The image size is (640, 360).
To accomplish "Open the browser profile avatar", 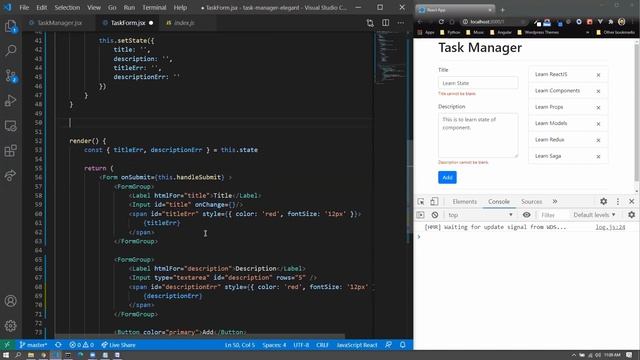I will (x=621, y=22).
